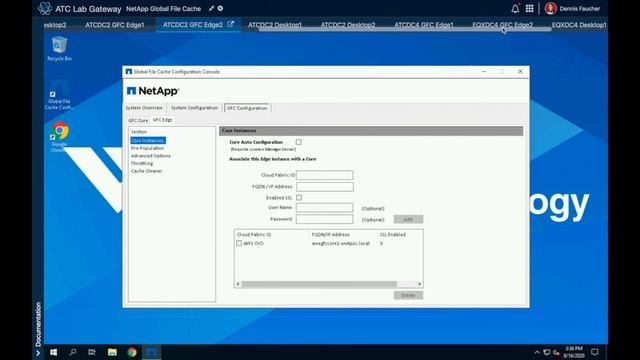Screen dimensions: 640x360
Task: Select Pre-Population in the section list
Action: pos(147,148)
